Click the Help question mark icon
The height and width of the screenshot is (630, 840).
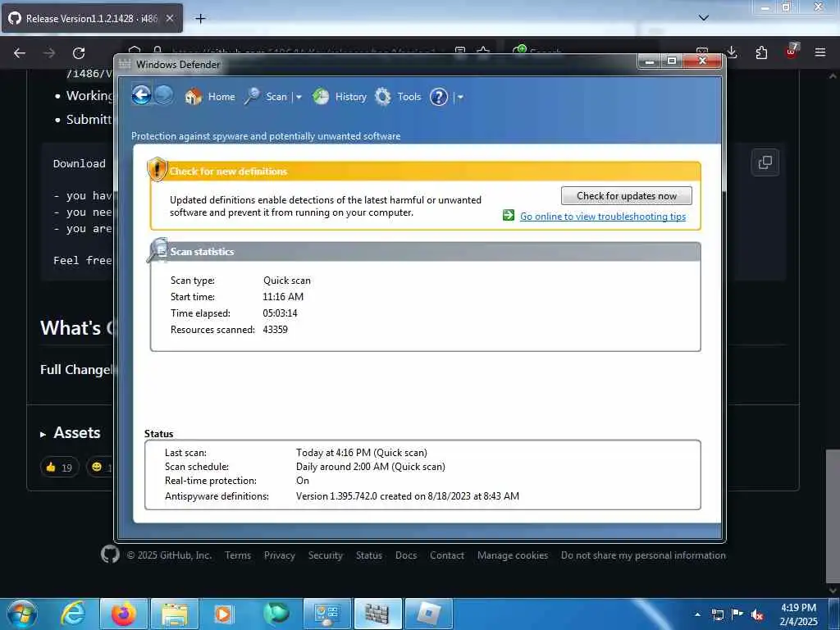point(439,97)
